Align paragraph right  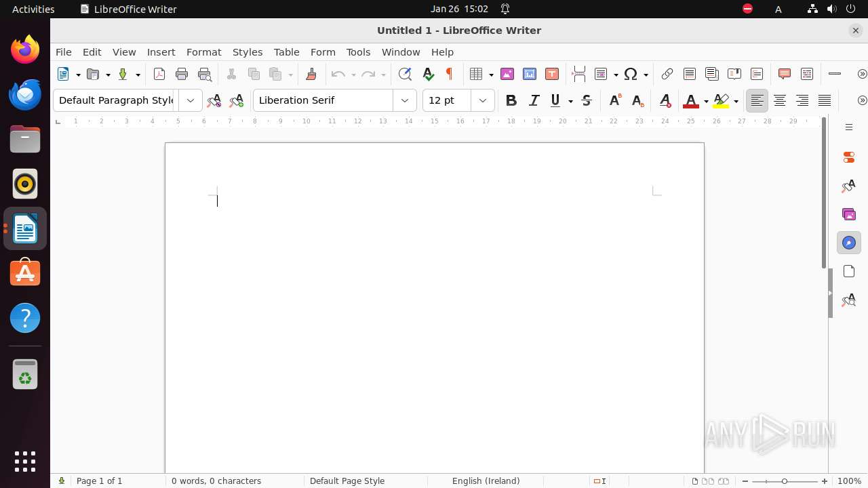[802, 100]
